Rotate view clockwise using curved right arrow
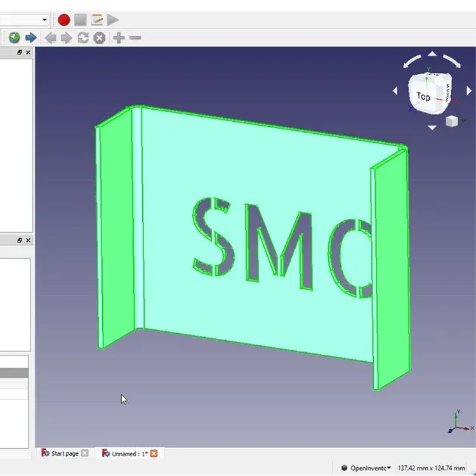This screenshot has width=476, height=476. (x=453, y=61)
